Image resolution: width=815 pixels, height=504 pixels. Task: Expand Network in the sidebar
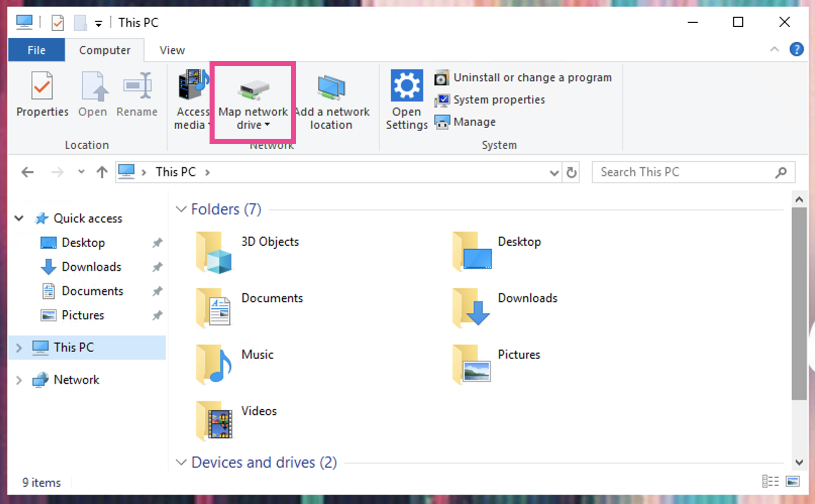click(19, 380)
